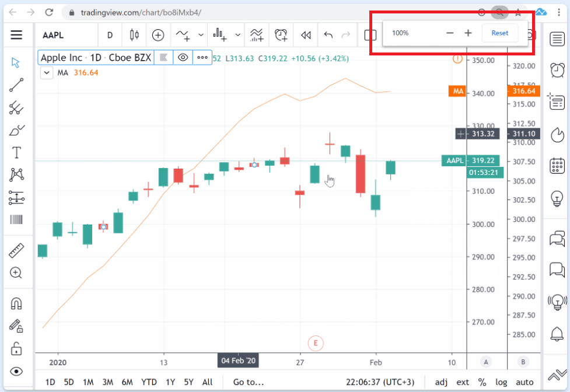The image size is (570, 392).
Task: Select the 5Y time range
Action: pos(188,382)
